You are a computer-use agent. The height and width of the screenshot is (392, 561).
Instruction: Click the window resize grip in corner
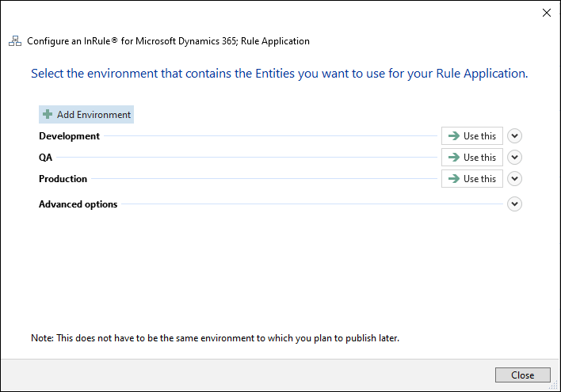[x=554, y=385]
